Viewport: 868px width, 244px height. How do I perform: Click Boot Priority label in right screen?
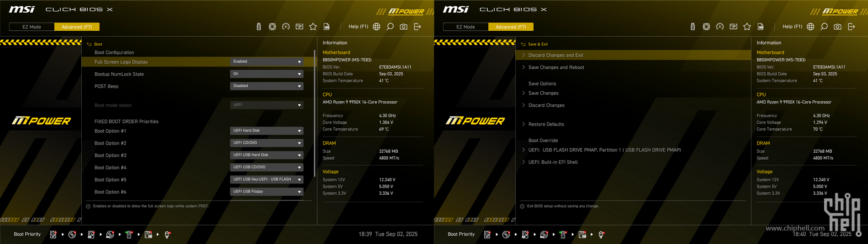(461, 234)
